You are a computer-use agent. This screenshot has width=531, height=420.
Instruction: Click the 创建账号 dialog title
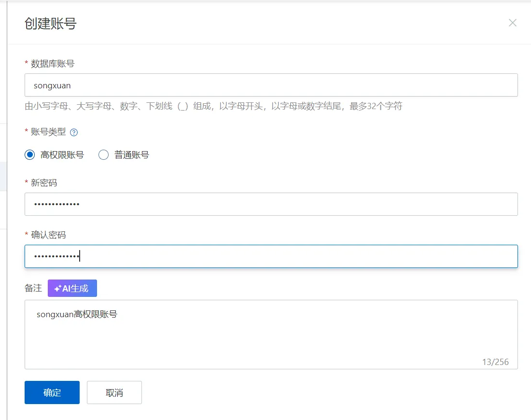tap(51, 23)
